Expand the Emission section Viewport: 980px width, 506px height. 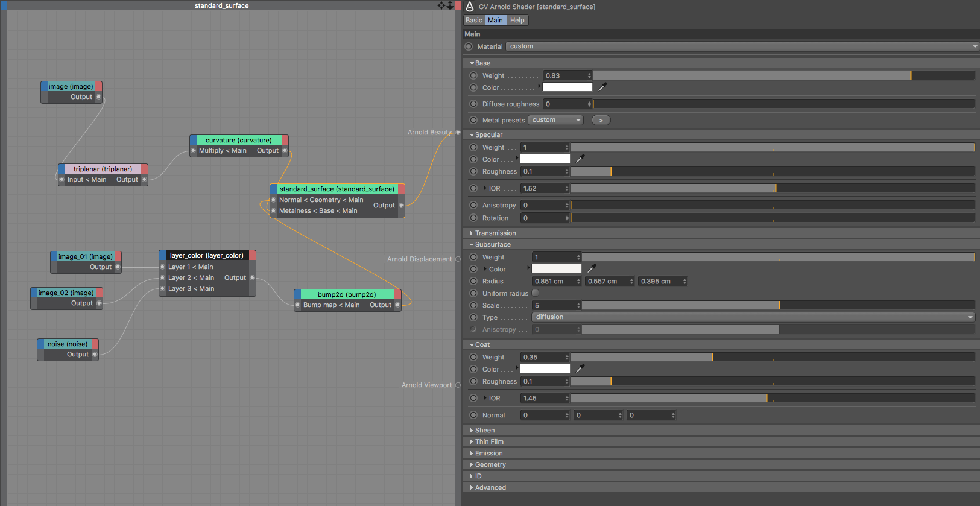pyautogui.click(x=472, y=453)
